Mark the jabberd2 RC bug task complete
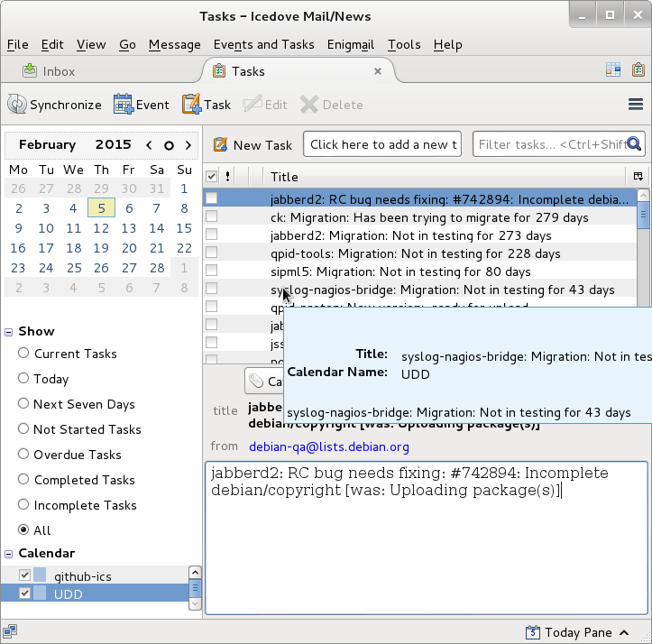This screenshot has height=644, width=652. click(211, 198)
